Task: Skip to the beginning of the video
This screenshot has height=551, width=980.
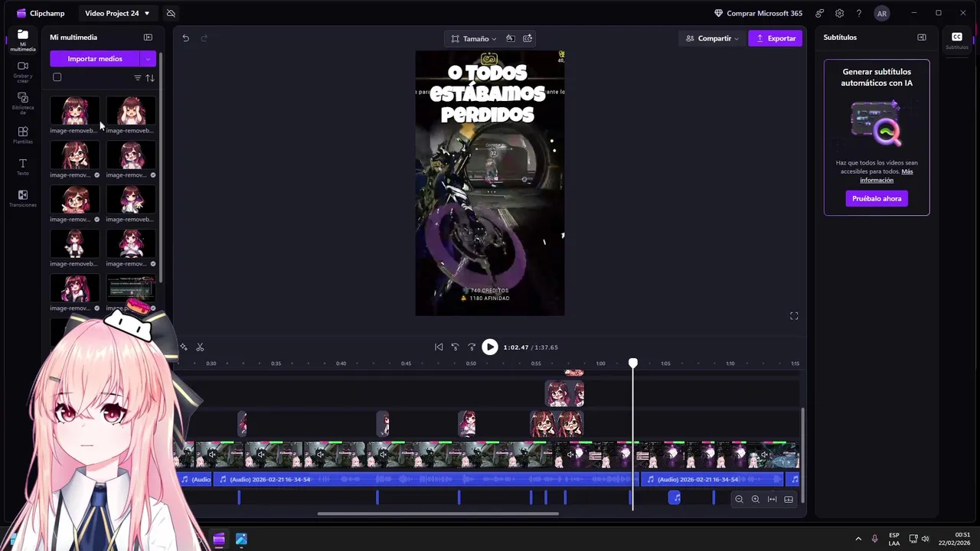Action: click(439, 347)
